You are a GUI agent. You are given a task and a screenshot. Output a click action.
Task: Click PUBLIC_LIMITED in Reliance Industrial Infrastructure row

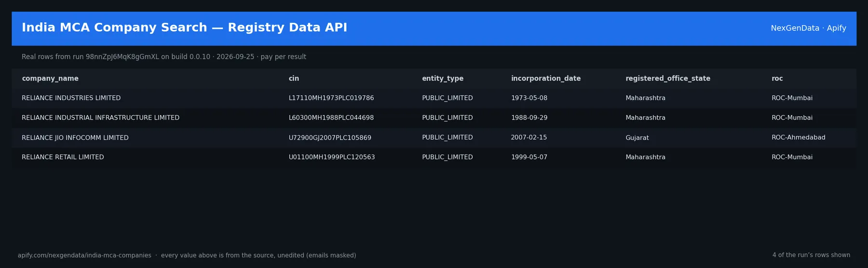tap(448, 118)
